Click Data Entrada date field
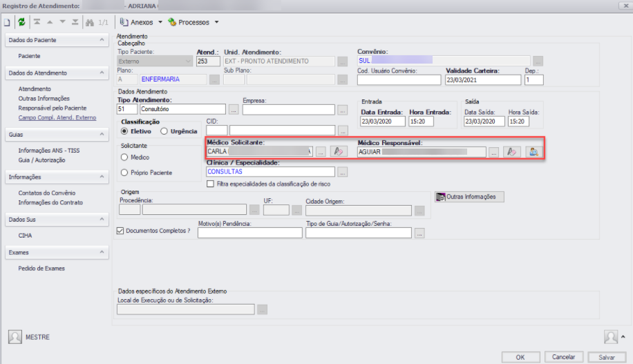Viewport: 633px width, 364px height. click(383, 122)
